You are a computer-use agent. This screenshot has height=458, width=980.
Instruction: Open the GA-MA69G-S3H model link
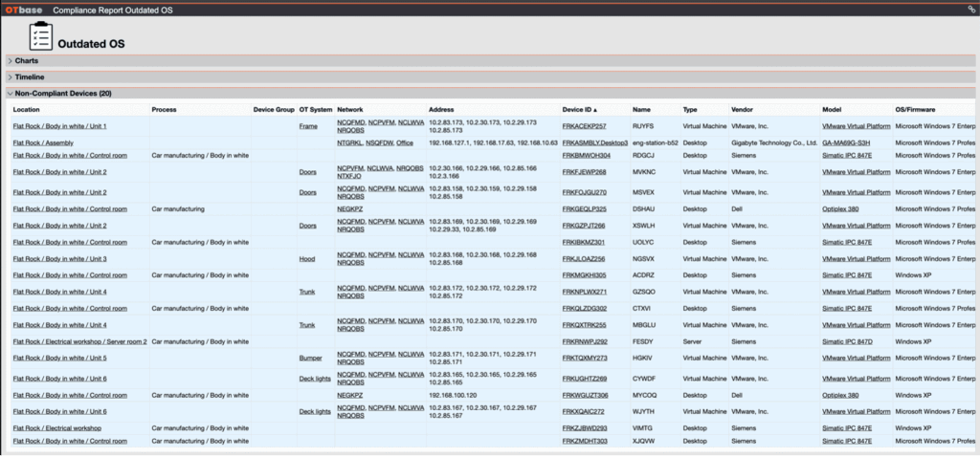[846, 142]
